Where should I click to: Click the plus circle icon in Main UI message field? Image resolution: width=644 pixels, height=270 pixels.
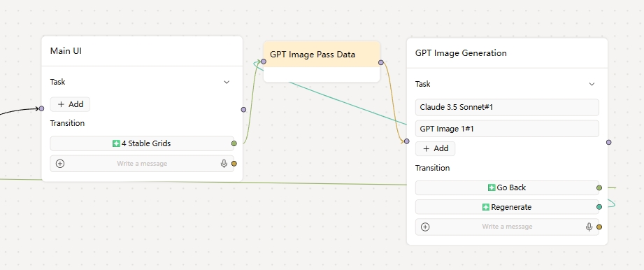(x=60, y=164)
